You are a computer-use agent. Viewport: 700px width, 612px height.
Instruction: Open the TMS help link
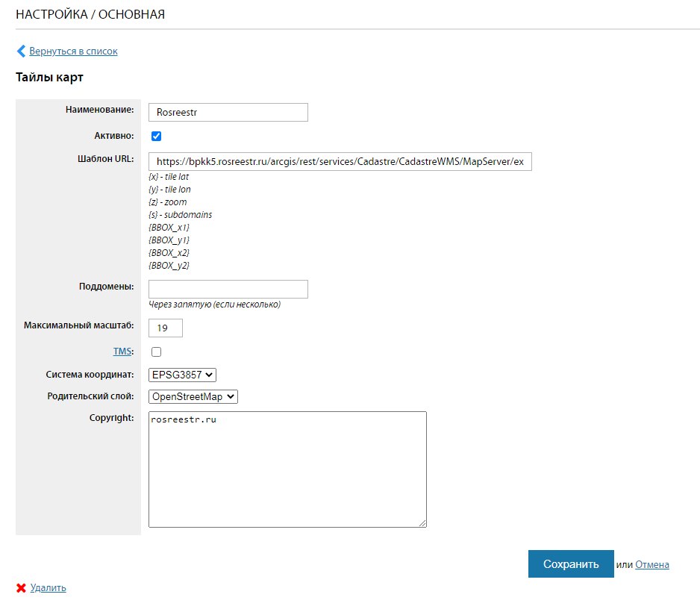coord(122,352)
